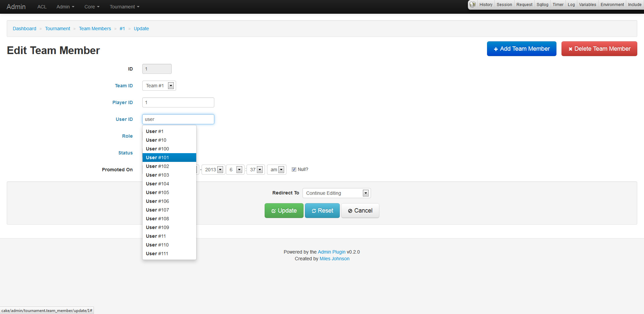Click the DebugKit toolbar icon

[x=473, y=5]
